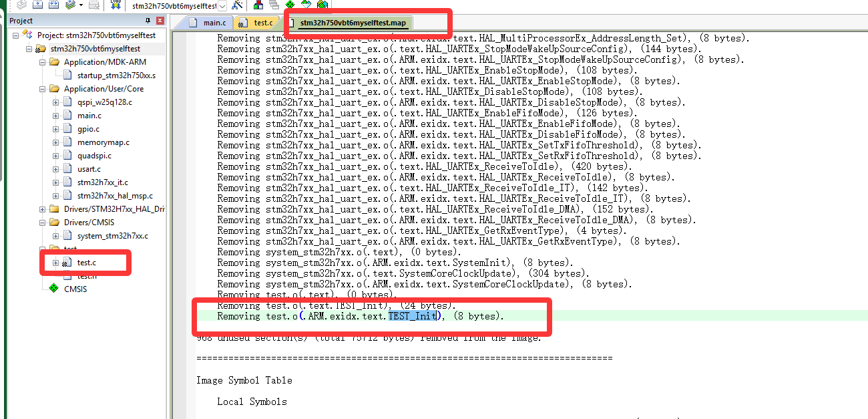Click the gpio.c file icon

click(67, 129)
